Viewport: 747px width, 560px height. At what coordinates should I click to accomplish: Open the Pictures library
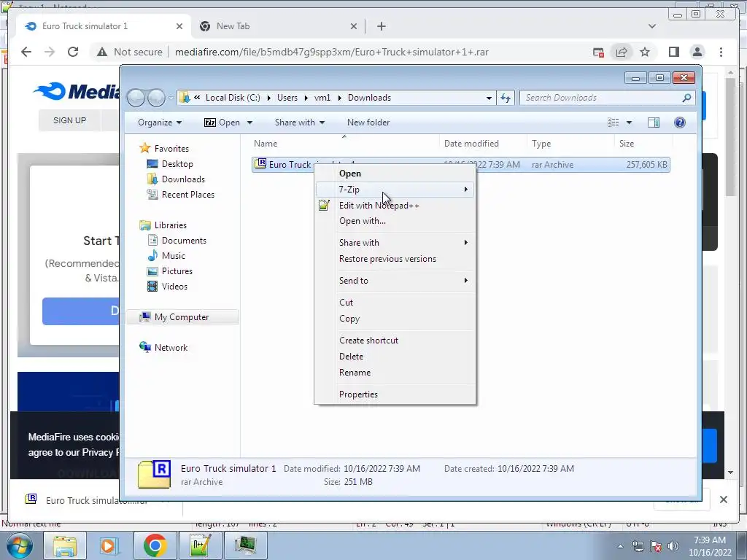coord(177,271)
